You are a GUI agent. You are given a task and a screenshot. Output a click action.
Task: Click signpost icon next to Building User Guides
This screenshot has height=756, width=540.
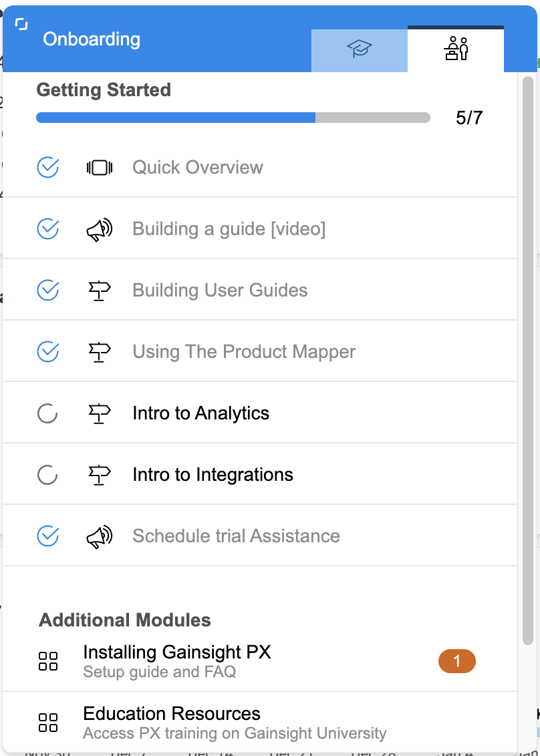click(x=100, y=291)
